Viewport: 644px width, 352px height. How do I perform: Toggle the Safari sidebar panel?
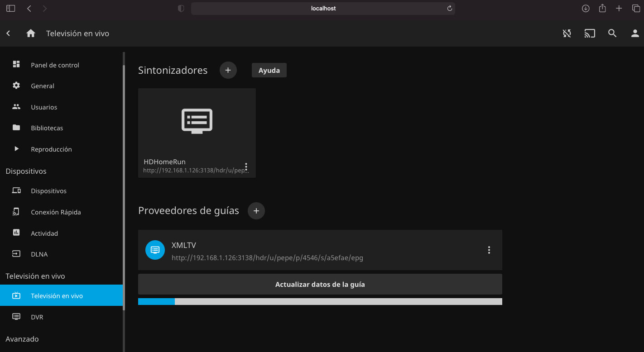pyautogui.click(x=10, y=9)
